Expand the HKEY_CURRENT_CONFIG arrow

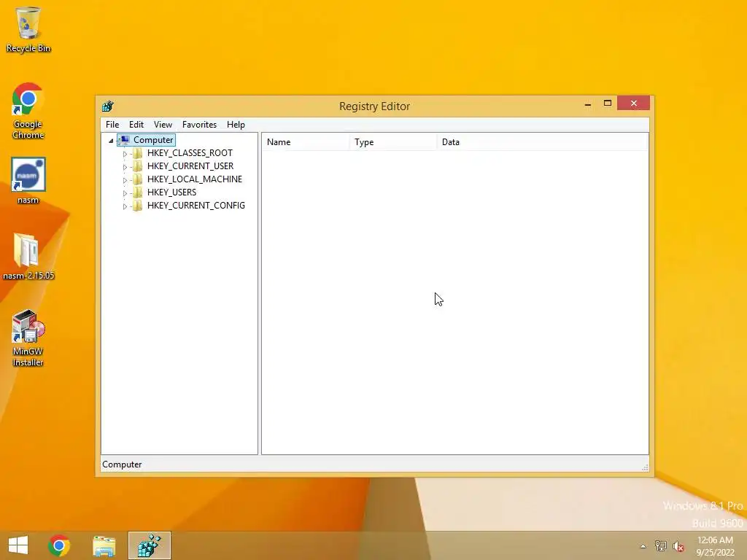point(125,206)
